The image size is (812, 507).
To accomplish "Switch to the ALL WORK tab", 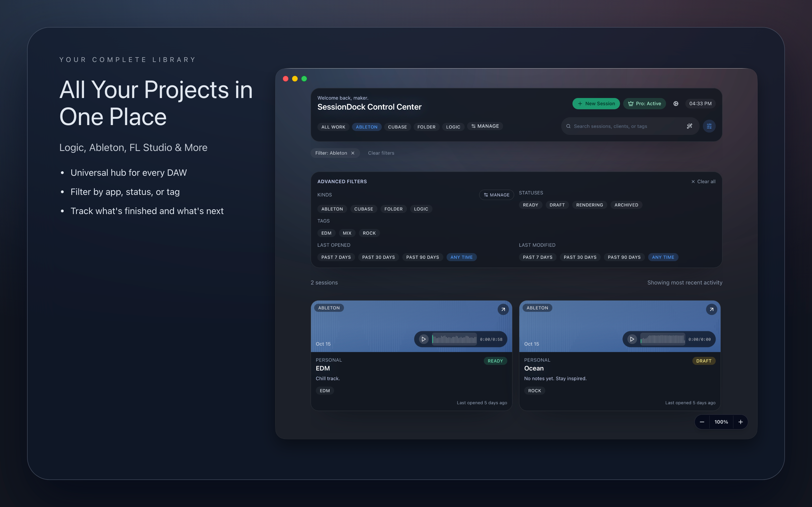I will click(x=333, y=127).
